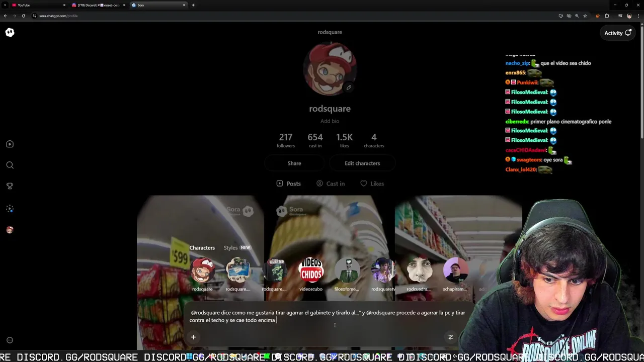The height and width of the screenshot is (362, 644).
Task: Click the install app icon in address bar
Action: click(x=560, y=16)
